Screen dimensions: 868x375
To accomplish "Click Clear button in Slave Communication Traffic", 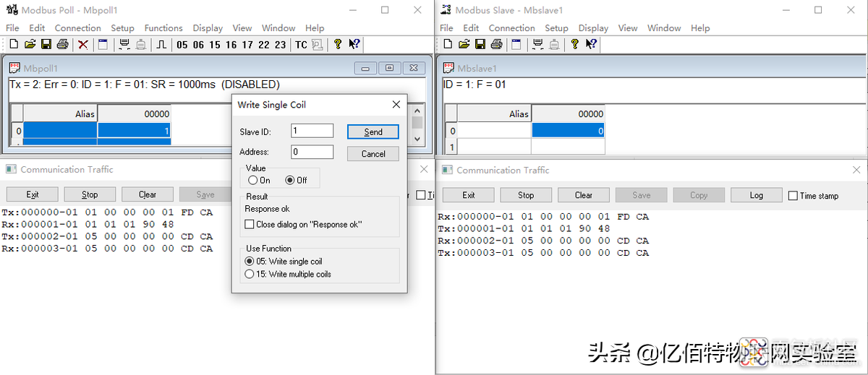I will pyautogui.click(x=584, y=195).
